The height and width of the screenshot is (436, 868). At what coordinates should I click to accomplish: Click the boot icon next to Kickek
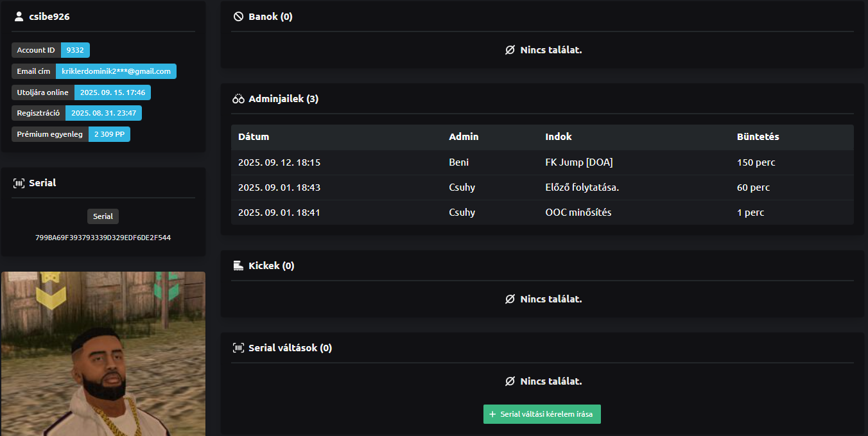238,266
